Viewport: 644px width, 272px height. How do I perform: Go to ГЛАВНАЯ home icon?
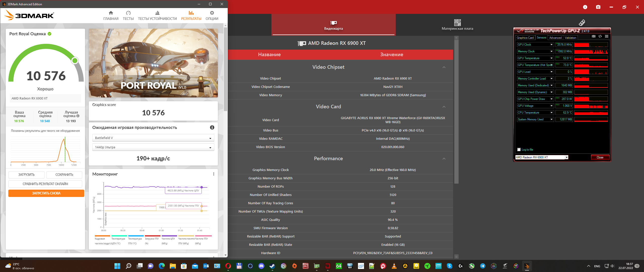tap(111, 13)
